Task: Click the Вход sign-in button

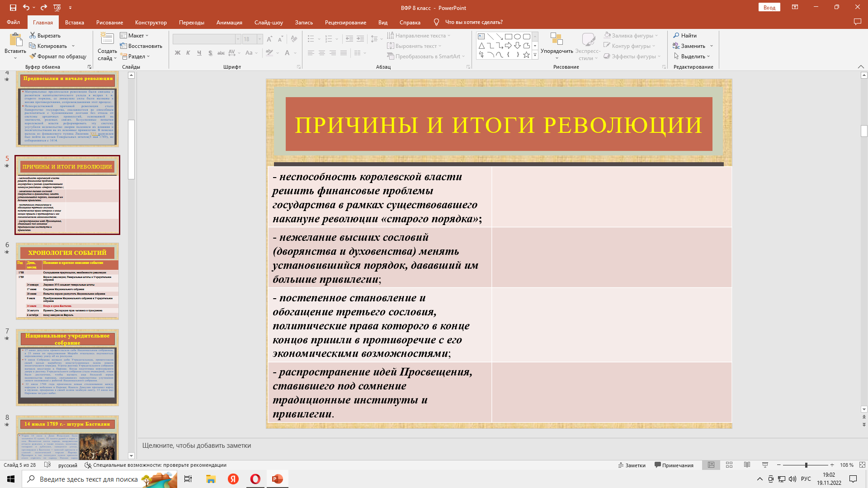Action: (x=769, y=7)
